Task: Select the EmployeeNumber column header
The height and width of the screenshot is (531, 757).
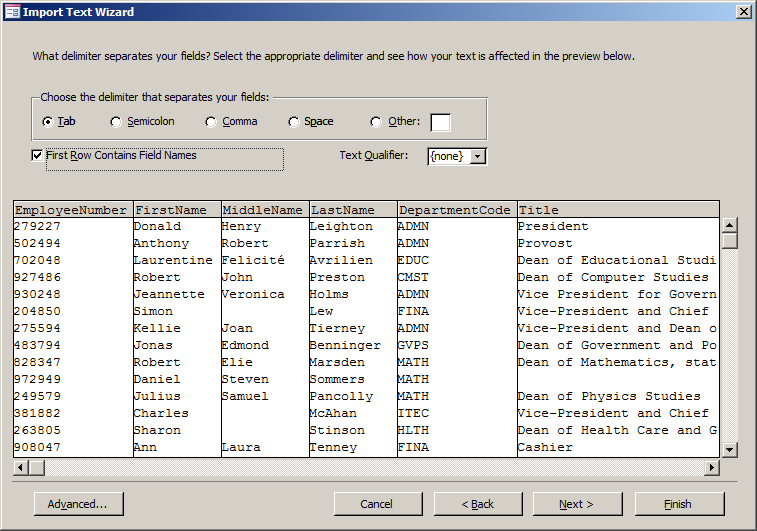Action: click(x=73, y=210)
